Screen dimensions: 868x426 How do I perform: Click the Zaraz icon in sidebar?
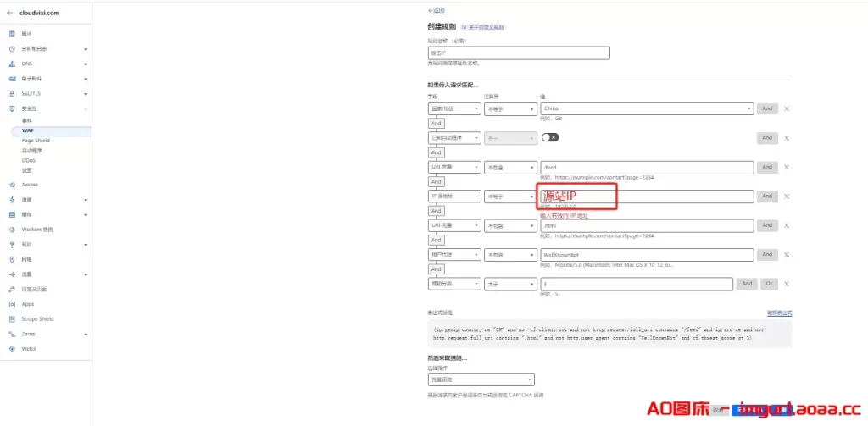[12, 335]
